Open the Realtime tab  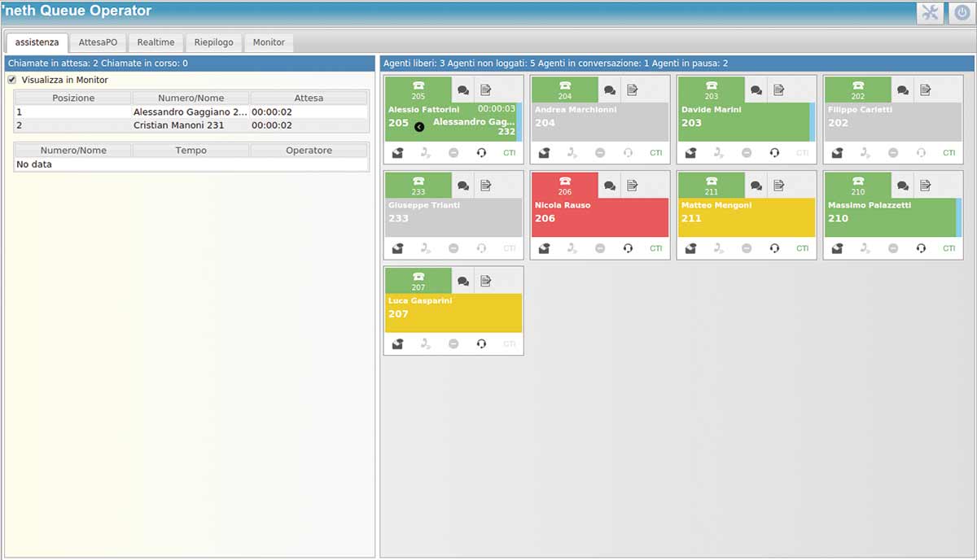click(156, 42)
